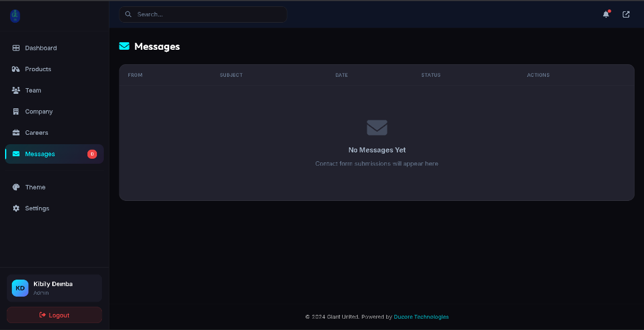Viewport: 644px width, 330px height.
Task: Click the Careers briefcase icon
Action: pyautogui.click(x=16, y=133)
